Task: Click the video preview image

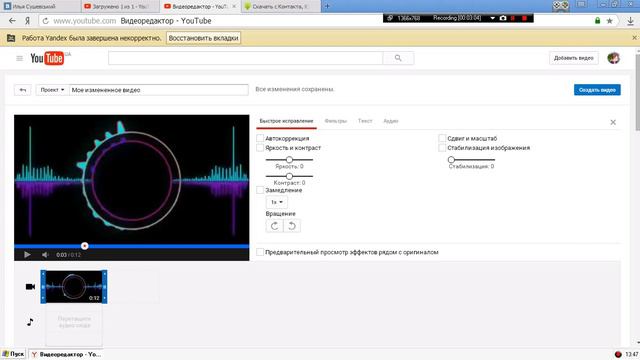Action: [131, 179]
